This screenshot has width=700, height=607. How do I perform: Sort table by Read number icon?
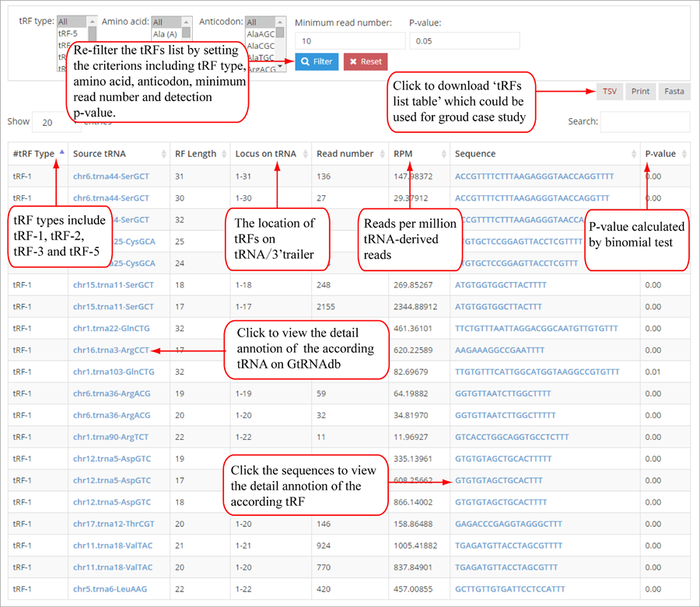[383, 154]
